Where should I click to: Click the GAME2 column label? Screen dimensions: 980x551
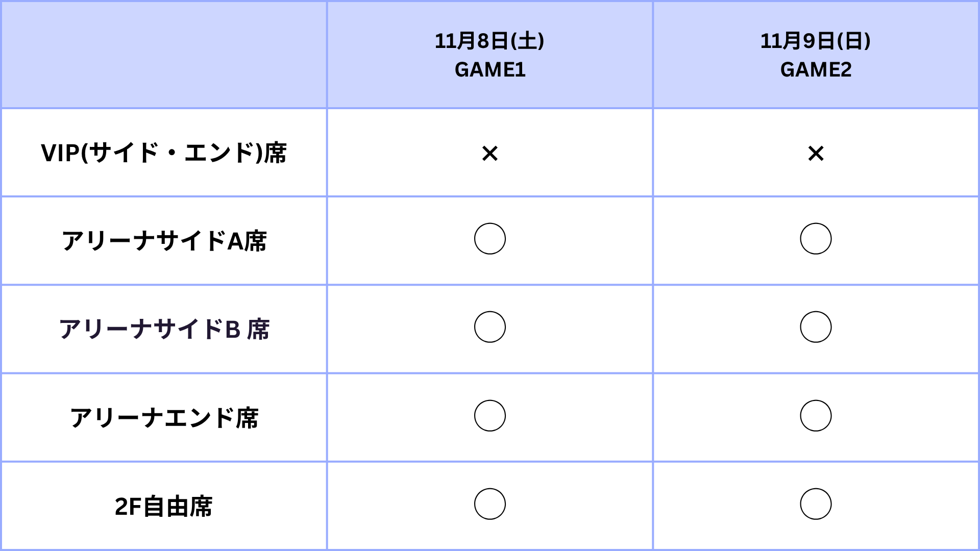tap(816, 70)
